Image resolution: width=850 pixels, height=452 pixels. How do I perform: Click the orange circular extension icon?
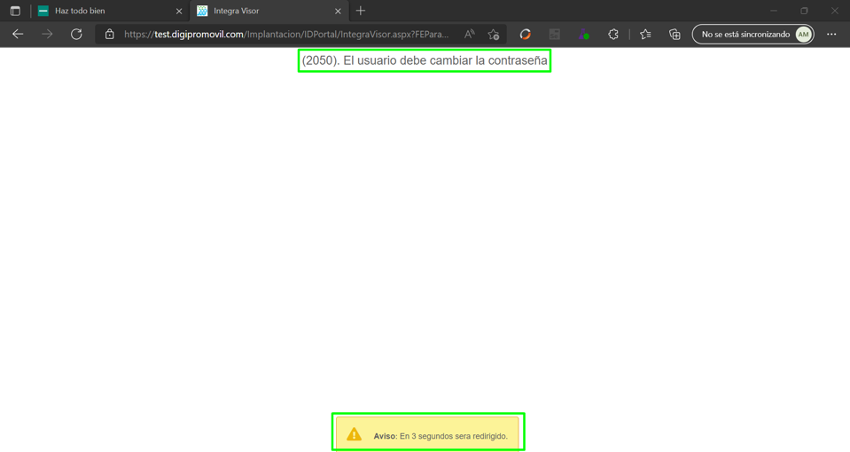[525, 34]
